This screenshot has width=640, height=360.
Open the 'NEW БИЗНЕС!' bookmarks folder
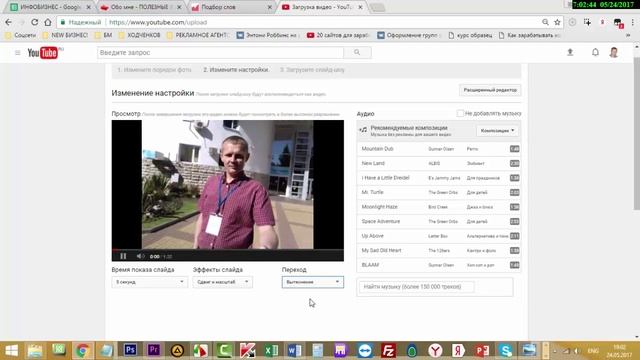(65, 36)
